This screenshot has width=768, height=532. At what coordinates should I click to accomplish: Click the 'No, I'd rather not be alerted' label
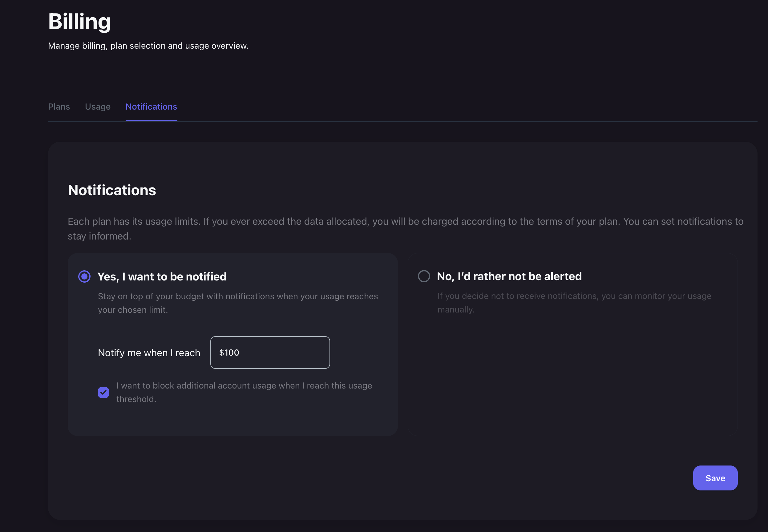click(509, 276)
